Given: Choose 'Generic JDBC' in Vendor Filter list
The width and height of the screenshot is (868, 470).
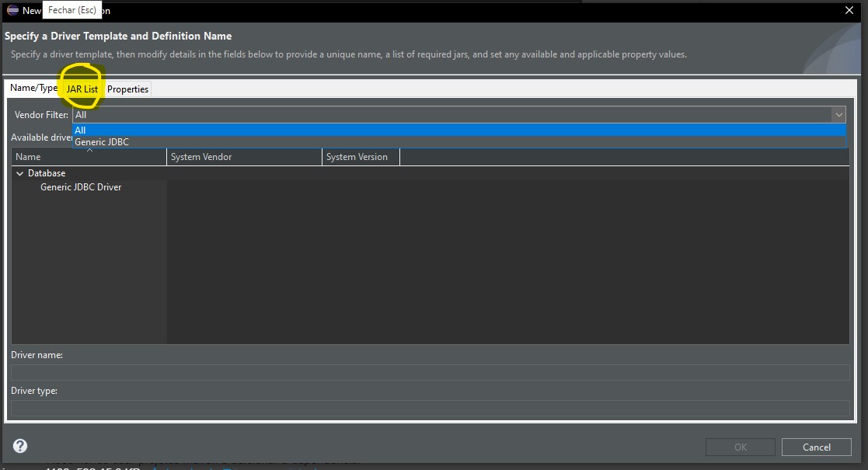Looking at the screenshot, I should click(x=459, y=141).
